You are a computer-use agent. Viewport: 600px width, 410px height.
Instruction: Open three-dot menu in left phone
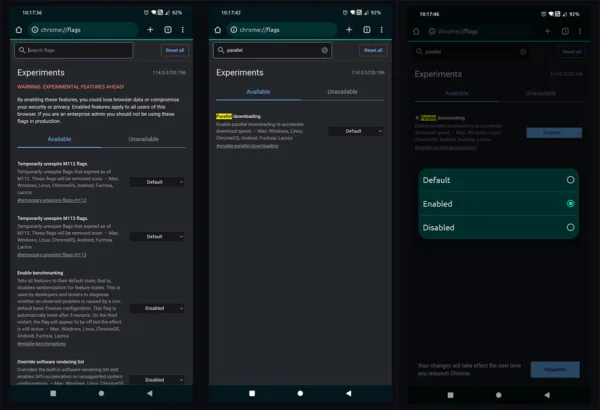[183, 29]
